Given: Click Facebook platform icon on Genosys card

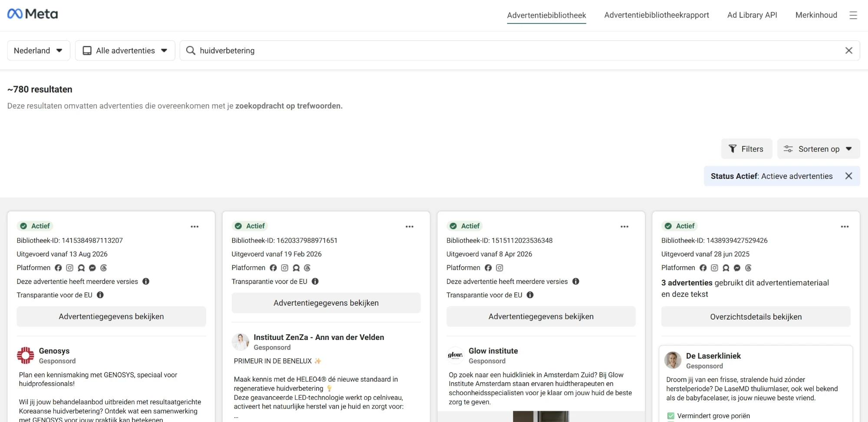Looking at the screenshot, I should (x=58, y=268).
